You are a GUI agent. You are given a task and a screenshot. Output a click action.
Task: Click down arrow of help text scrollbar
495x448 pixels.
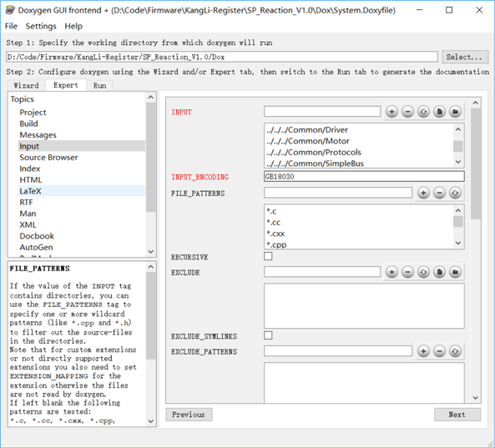(x=151, y=420)
